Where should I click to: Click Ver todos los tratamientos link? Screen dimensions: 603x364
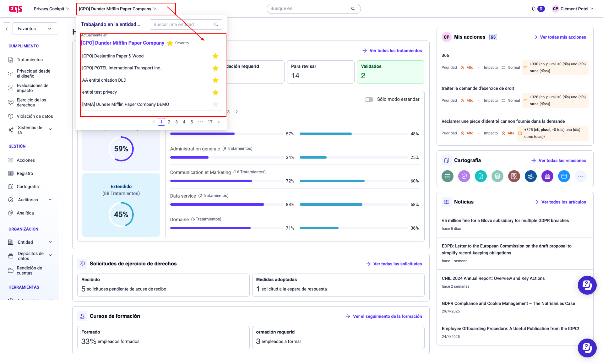tap(392, 51)
